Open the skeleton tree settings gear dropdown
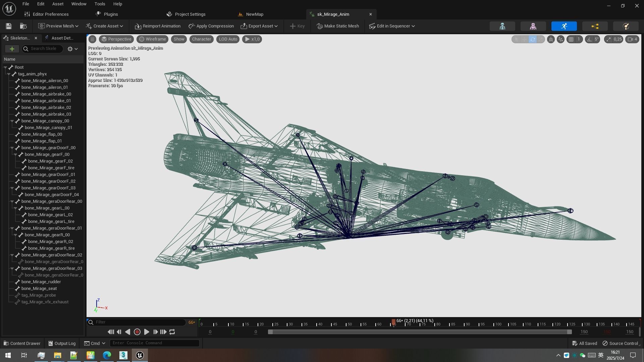 coord(72,49)
